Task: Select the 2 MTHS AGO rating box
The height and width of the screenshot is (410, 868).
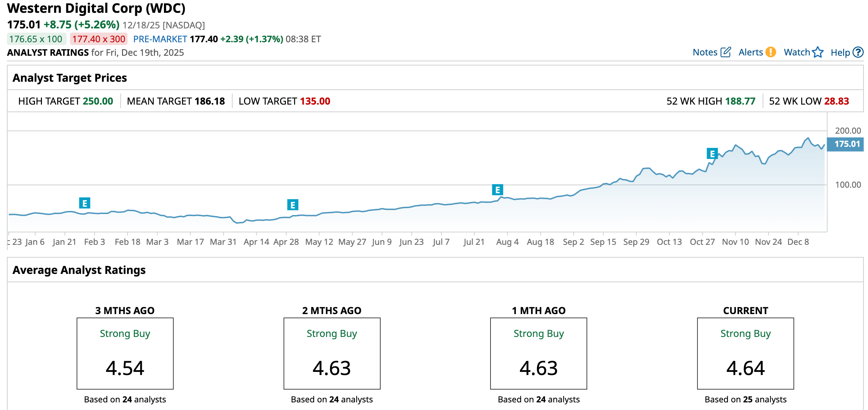Action: [332, 353]
